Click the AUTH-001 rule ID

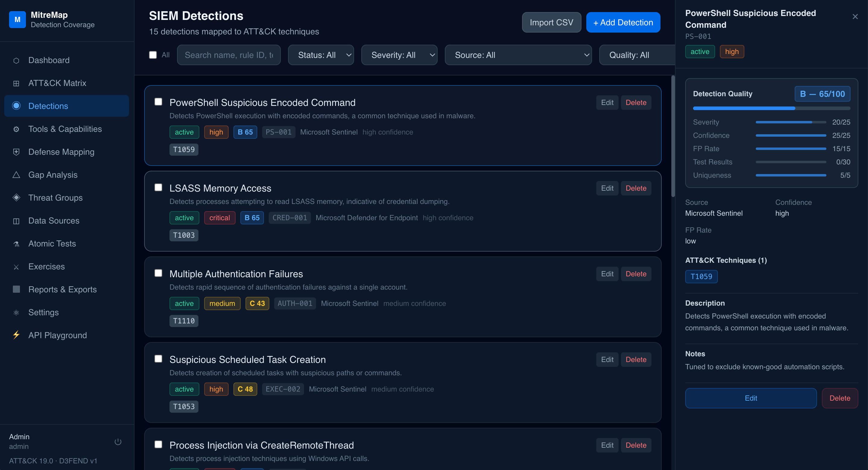pyautogui.click(x=295, y=303)
